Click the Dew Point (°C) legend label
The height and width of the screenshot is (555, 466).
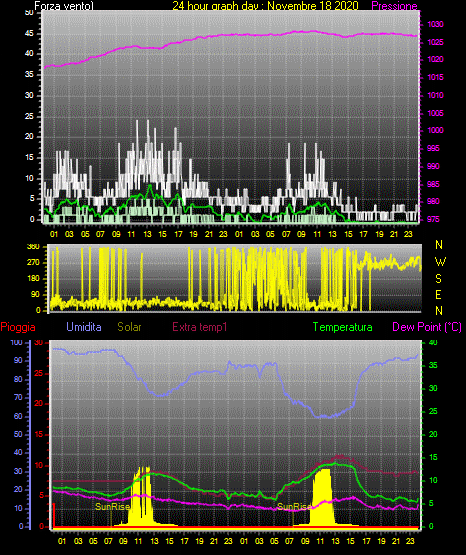point(427,327)
